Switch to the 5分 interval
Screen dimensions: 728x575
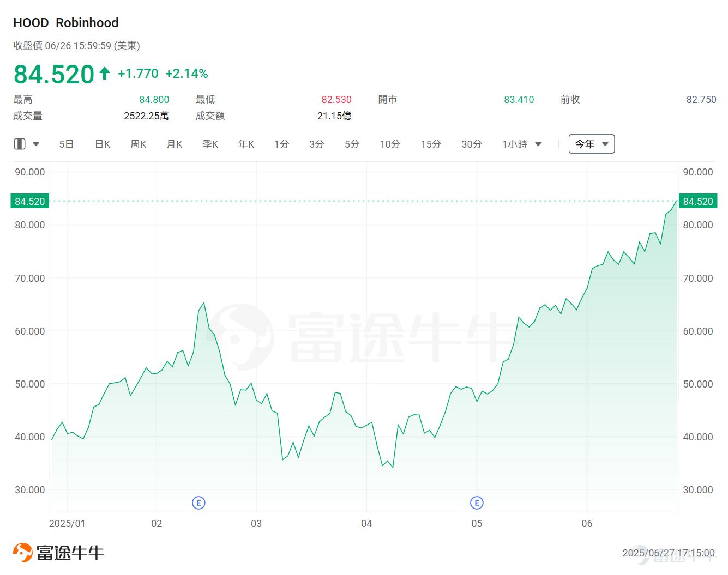tap(352, 144)
